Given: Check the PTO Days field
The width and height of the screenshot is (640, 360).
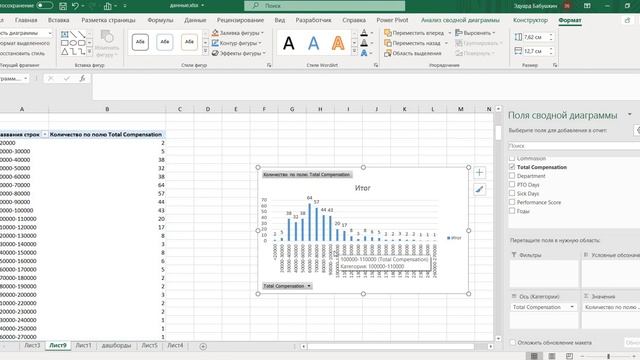Looking at the screenshot, I should click(512, 184).
